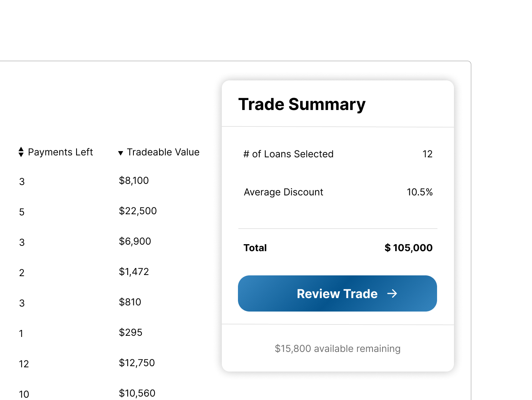Sort table by Payments Left header

(x=56, y=152)
